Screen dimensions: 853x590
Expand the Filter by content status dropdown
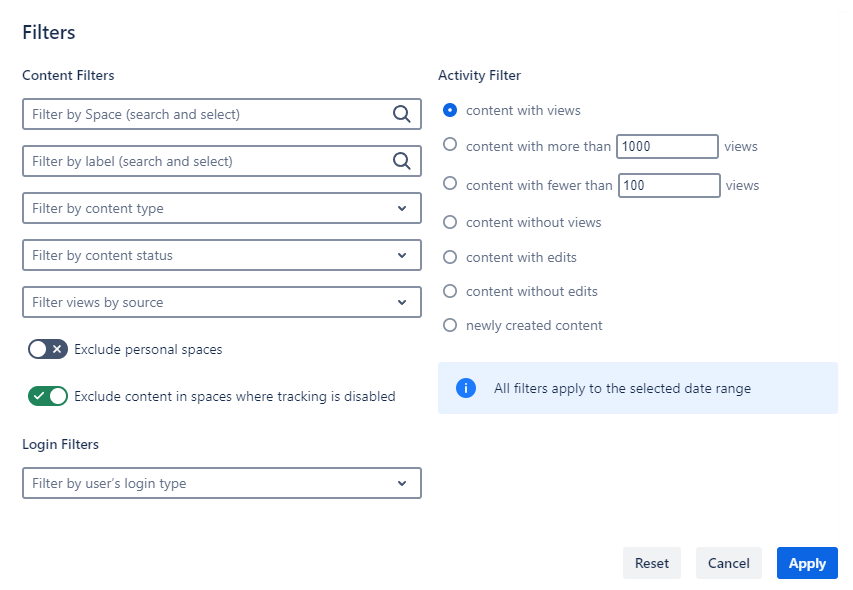[221, 255]
